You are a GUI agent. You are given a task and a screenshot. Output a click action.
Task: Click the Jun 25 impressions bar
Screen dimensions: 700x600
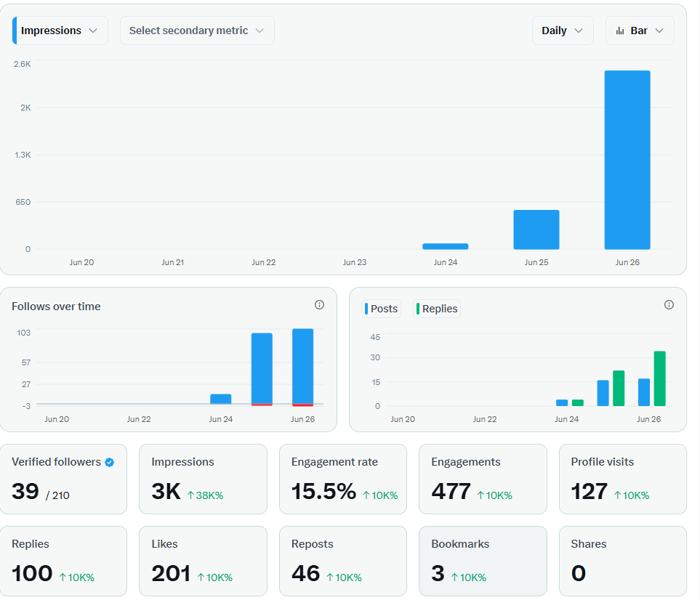tap(536, 230)
